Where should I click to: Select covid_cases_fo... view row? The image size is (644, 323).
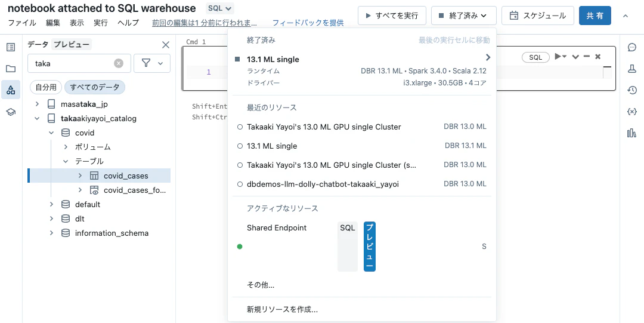click(x=99, y=190)
